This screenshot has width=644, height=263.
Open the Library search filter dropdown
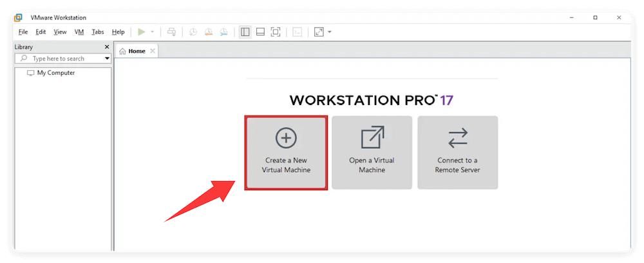pos(107,59)
